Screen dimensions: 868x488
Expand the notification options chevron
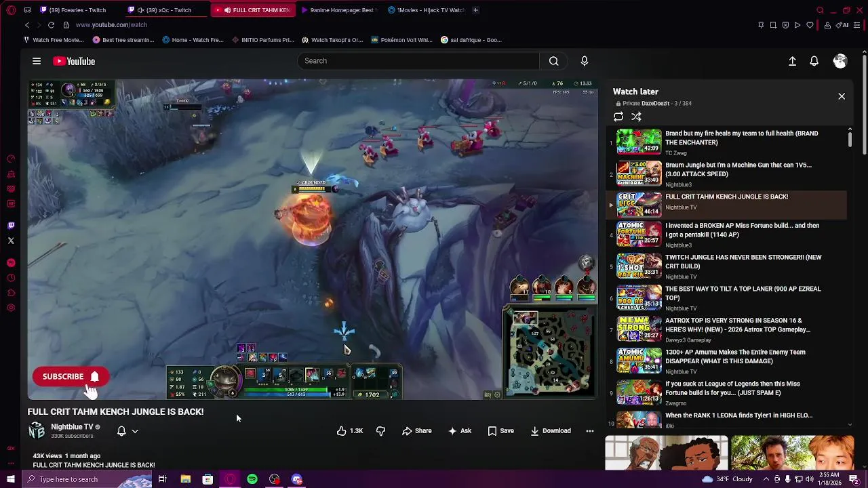click(x=135, y=431)
